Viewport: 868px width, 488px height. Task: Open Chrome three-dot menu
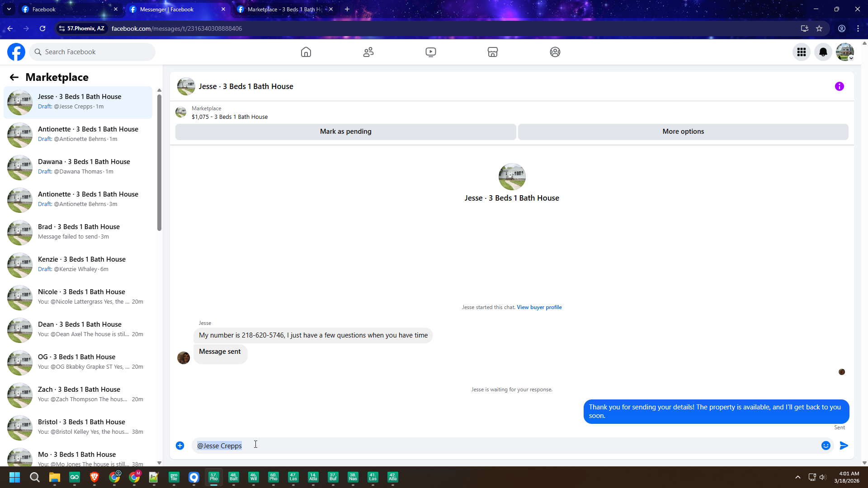tap(858, 28)
